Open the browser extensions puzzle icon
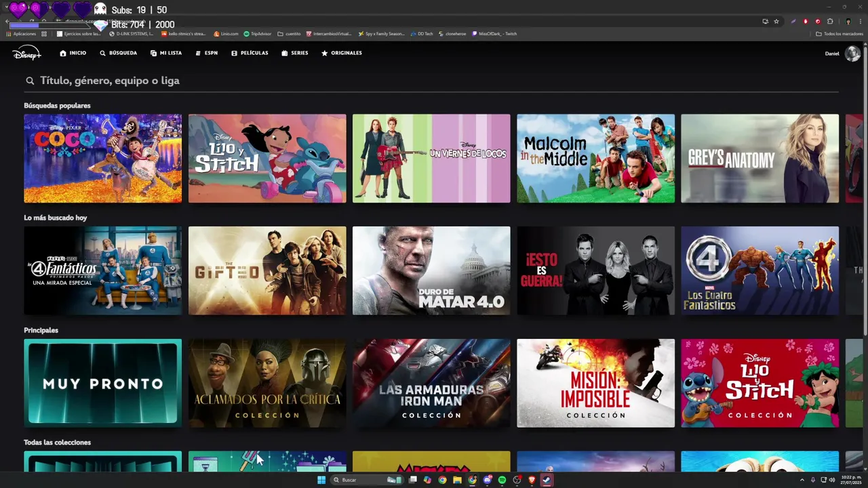 [x=830, y=21]
